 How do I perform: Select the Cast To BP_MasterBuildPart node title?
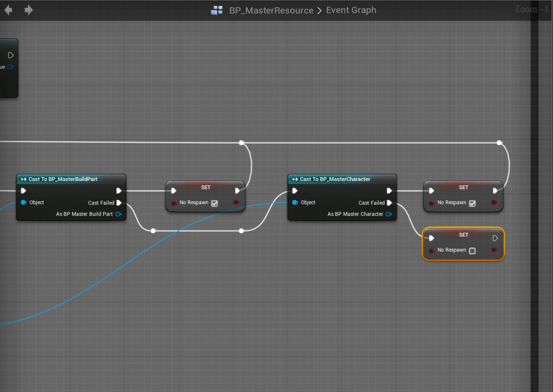tap(63, 179)
